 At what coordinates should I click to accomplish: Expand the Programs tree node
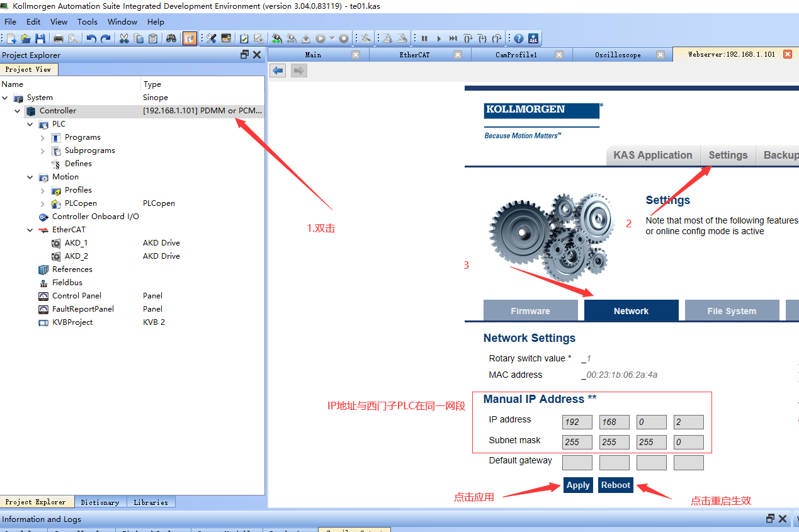pos(43,137)
